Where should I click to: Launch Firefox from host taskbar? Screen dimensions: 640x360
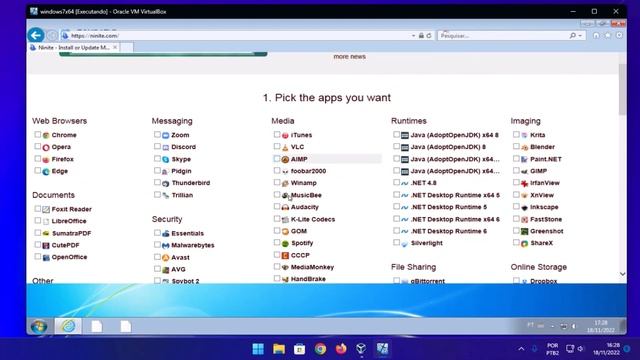tap(341, 349)
